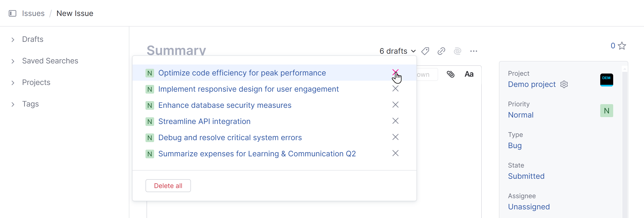Click the Delete all button
644x218 pixels.
pos(168,185)
